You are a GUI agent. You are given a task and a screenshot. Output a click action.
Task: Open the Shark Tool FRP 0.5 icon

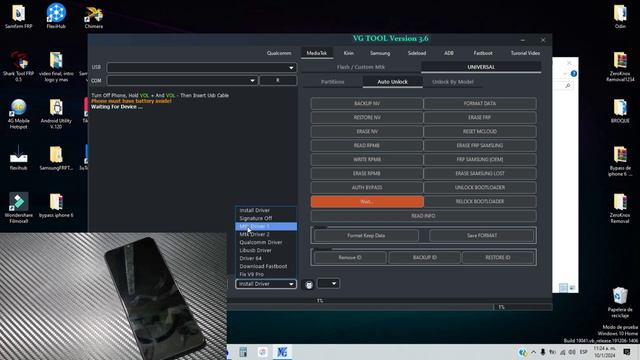(x=18, y=66)
